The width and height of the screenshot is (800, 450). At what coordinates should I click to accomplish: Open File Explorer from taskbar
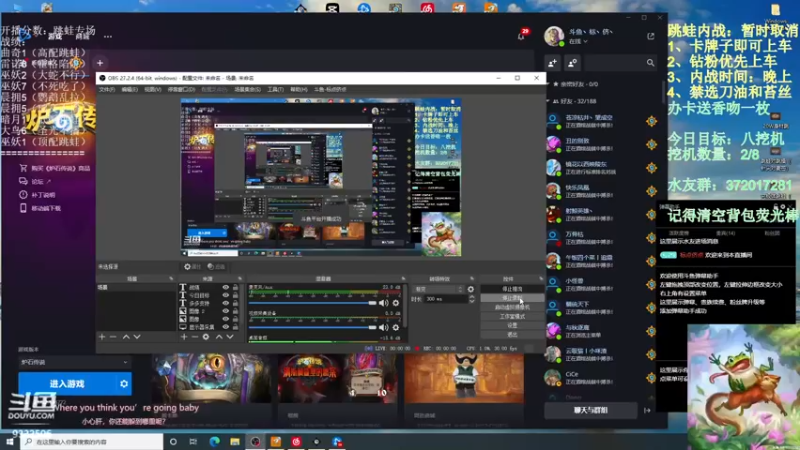[235, 441]
